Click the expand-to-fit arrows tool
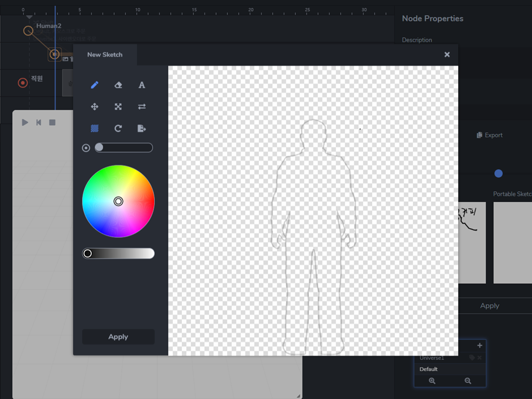Image resolution: width=532 pixels, height=399 pixels. tap(118, 106)
